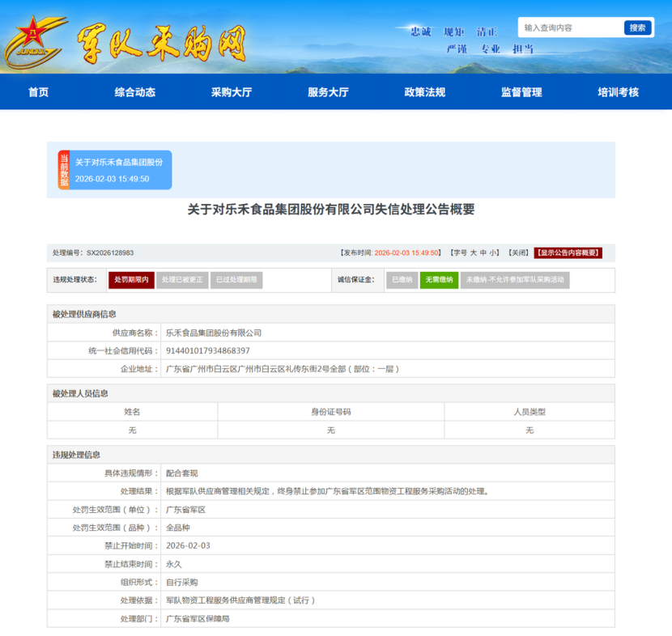Select the green 无需缴纳 deposit status
Viewport: 672px width, 636px height.
(439, 280)
